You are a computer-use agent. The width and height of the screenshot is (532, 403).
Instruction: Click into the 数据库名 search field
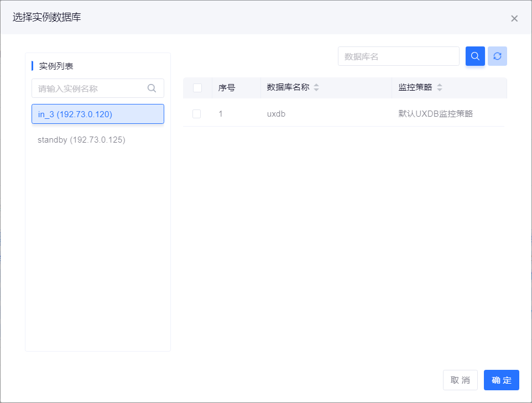pos(398,56)
